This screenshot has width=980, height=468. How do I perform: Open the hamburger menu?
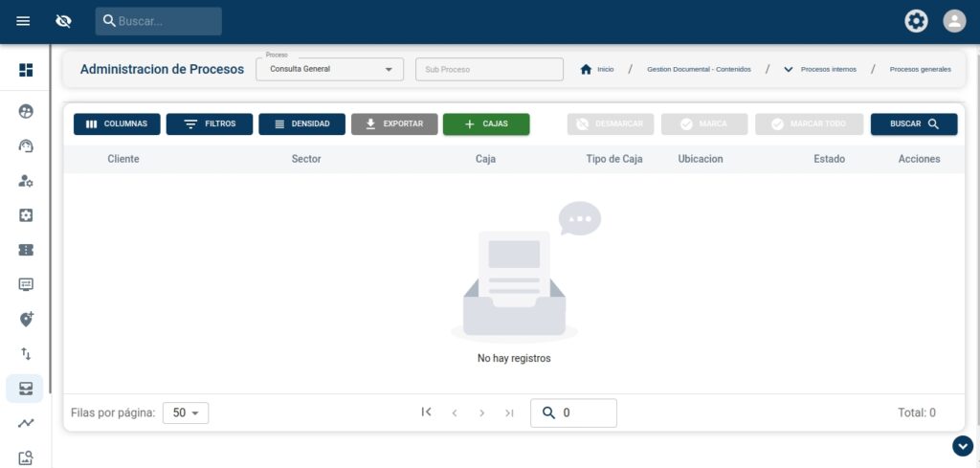point(24,21)
